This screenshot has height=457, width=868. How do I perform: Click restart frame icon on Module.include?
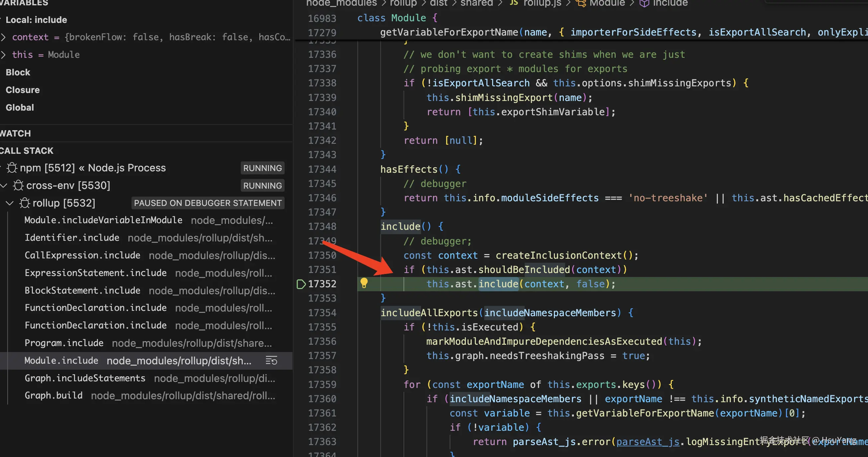pyautogui.click(x=271, y=361)
